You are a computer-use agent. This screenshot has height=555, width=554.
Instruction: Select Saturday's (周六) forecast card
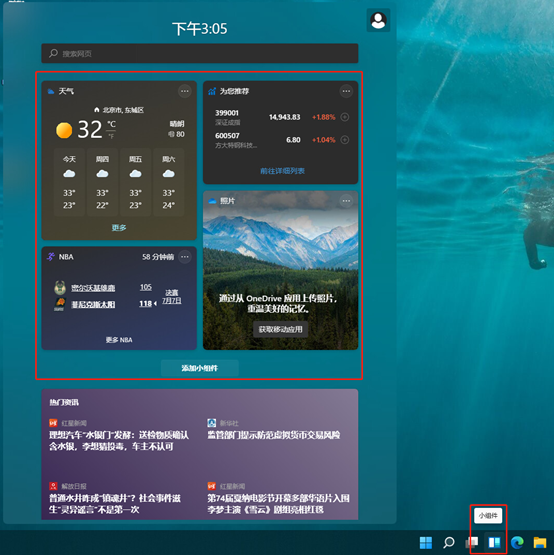pyautogui.click(x=169, y=182)
